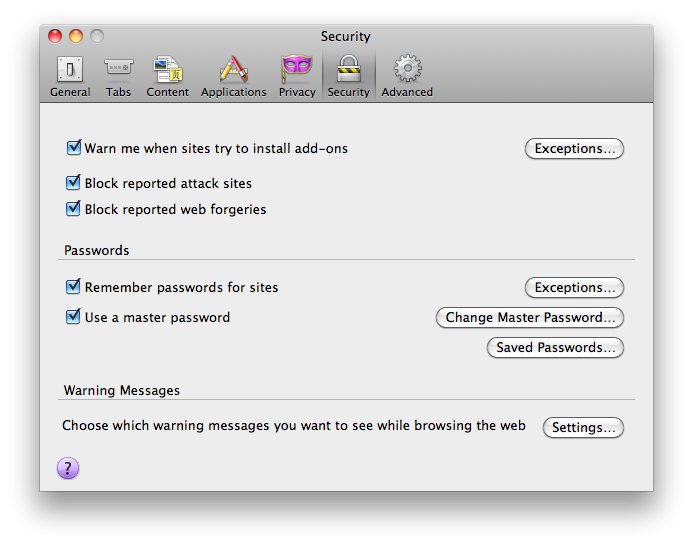Click Change Master Password button

[529, 317]
